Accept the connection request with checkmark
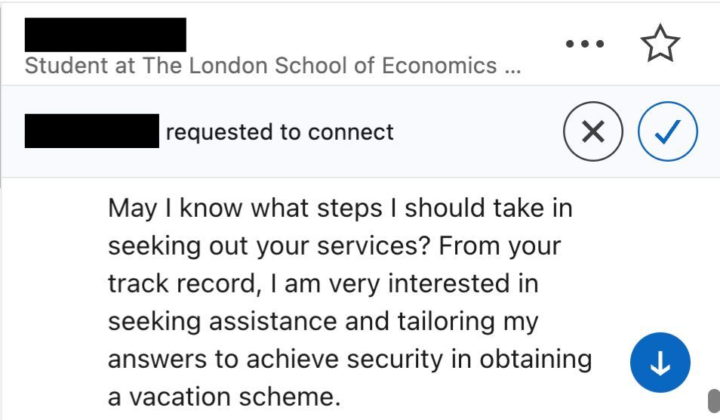The width and height of the screenshot is (720, 420). pyautogui.click(x=667, y=132)
